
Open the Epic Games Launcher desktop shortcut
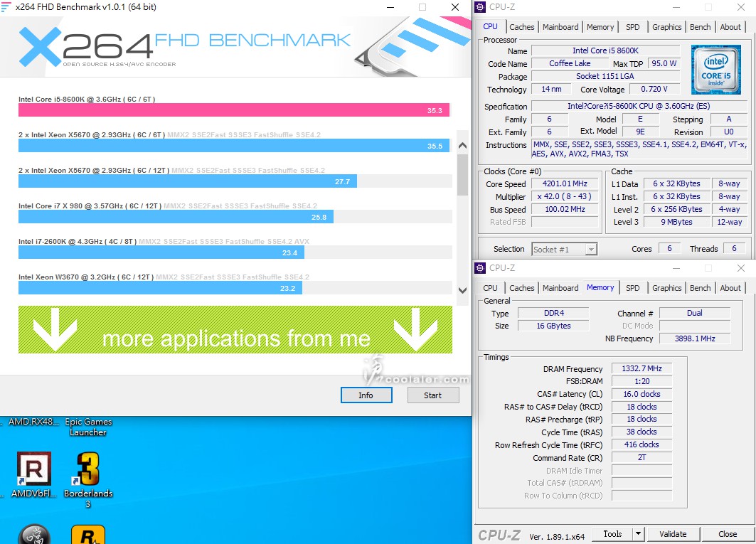click(87, 427)
